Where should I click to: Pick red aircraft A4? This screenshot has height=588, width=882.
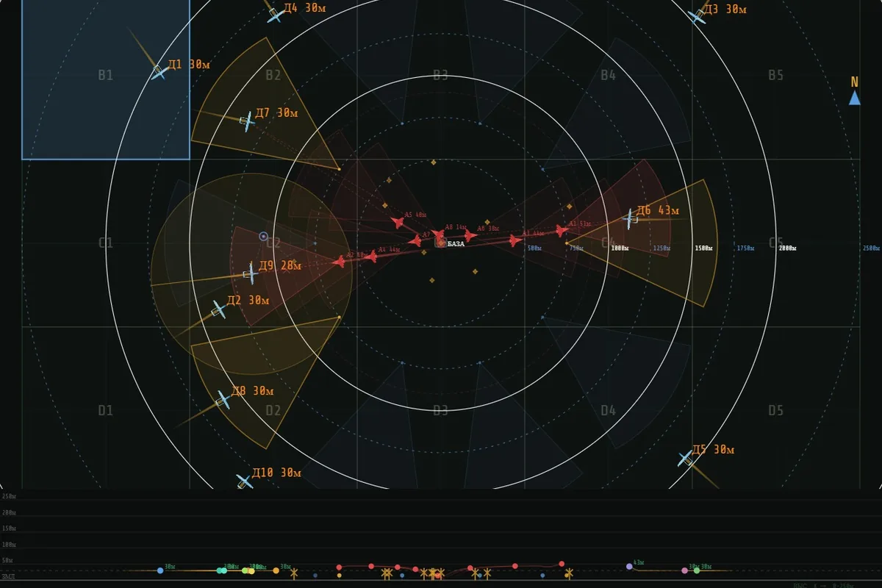click(371, 256)
